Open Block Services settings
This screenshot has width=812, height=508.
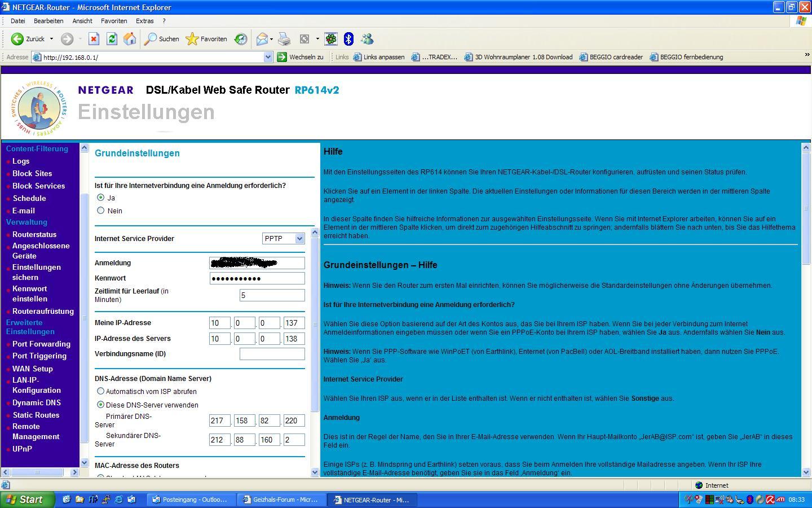tap(38, 186)
